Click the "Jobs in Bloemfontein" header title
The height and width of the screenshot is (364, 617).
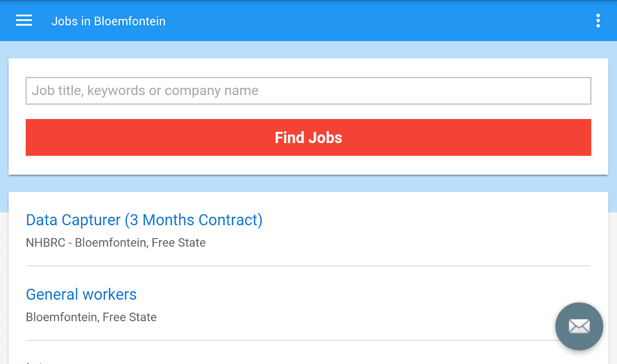click(x=108, y=21)
